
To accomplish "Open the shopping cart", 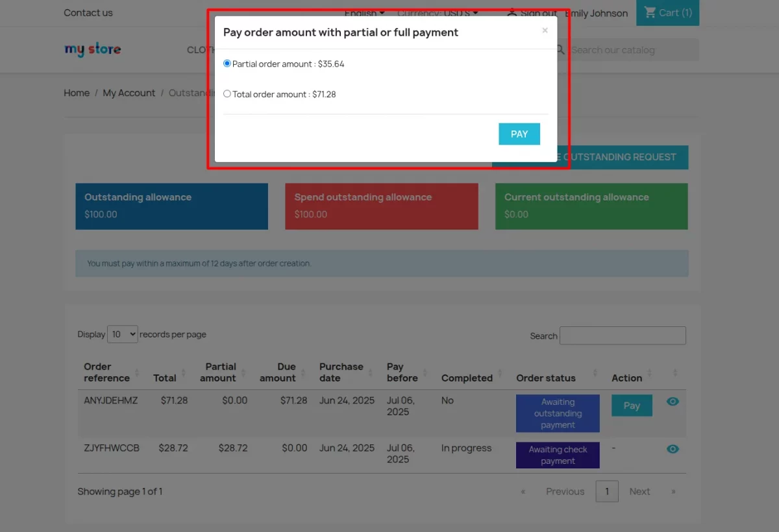I will 667,12.
